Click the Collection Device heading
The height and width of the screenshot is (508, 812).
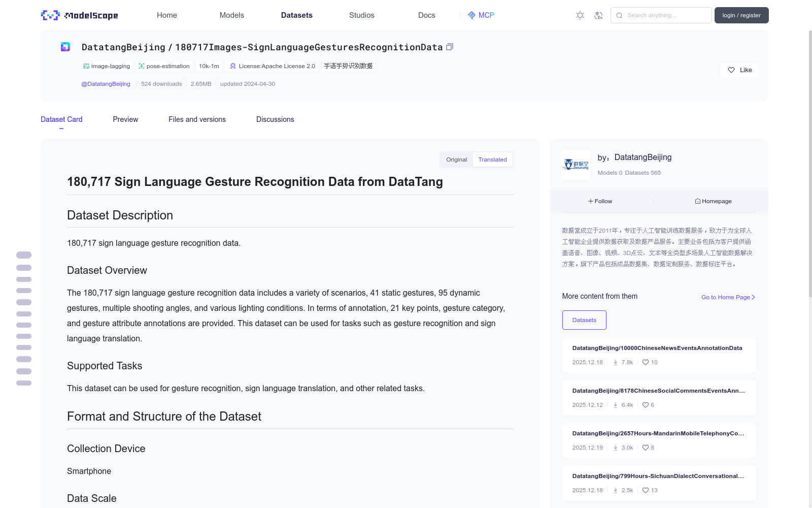point(106,449)
